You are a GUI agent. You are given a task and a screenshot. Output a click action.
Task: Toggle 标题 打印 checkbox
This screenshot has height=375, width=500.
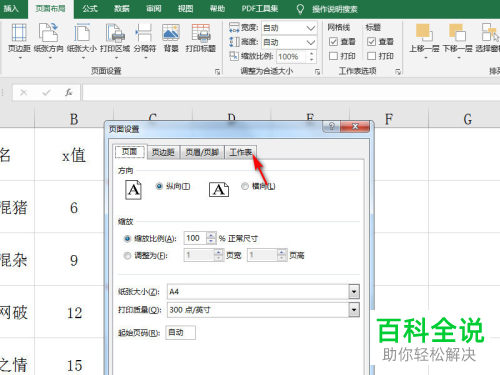[x=371, y=56]
